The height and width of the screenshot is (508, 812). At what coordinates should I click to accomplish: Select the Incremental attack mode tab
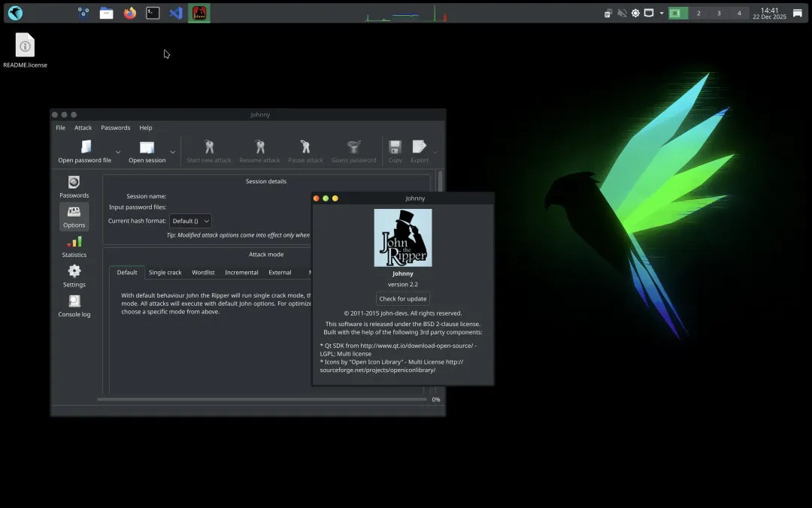click(x=241, y=273)
